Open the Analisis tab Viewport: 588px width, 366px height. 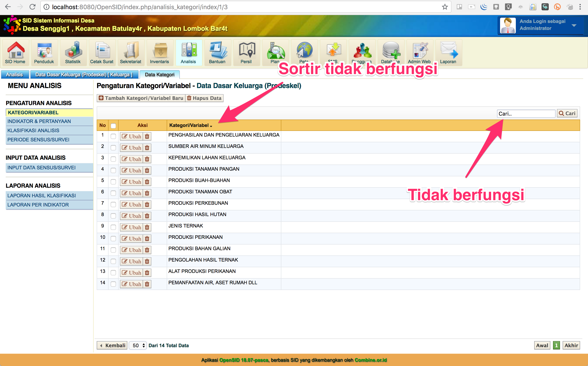tap(15, 74)
